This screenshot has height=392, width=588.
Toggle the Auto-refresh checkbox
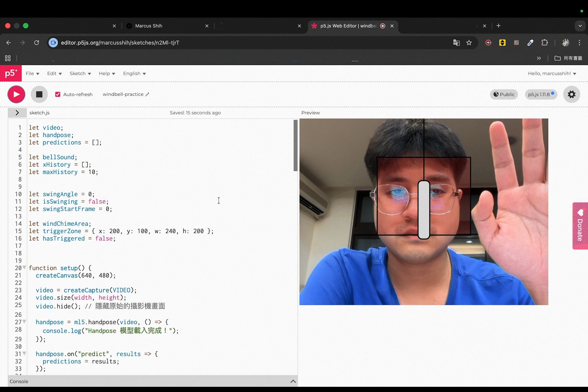pyautogui.click(x=58, y=94)
